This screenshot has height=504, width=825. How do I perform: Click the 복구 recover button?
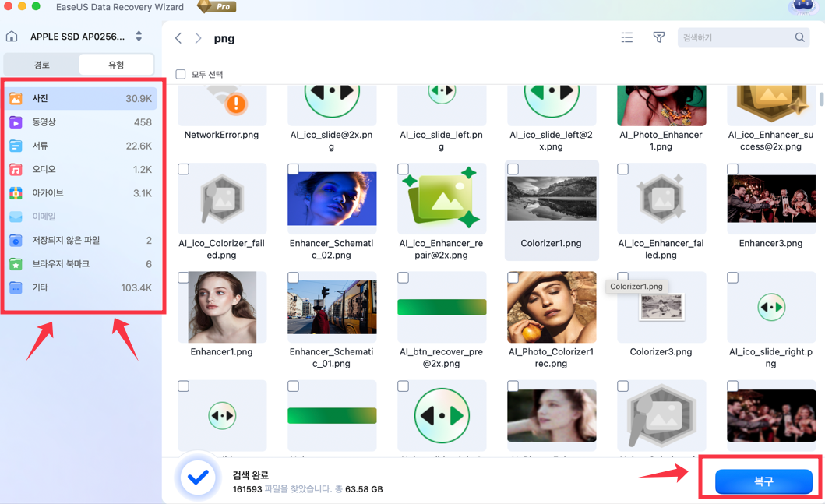[763, 481]
